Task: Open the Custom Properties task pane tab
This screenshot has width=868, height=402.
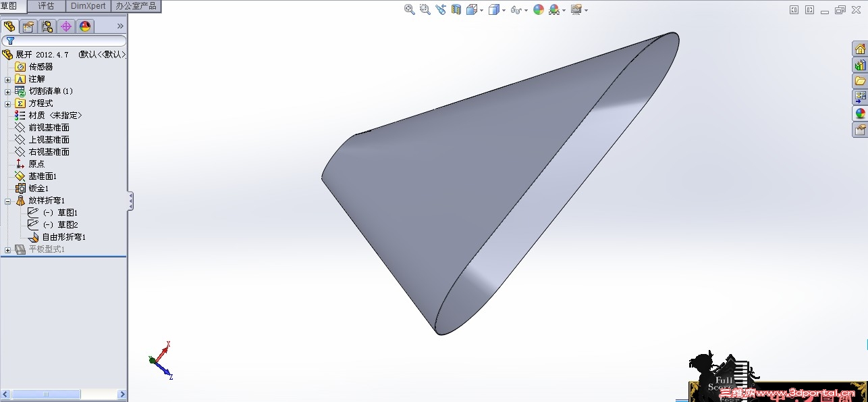Action: point(860,130)
